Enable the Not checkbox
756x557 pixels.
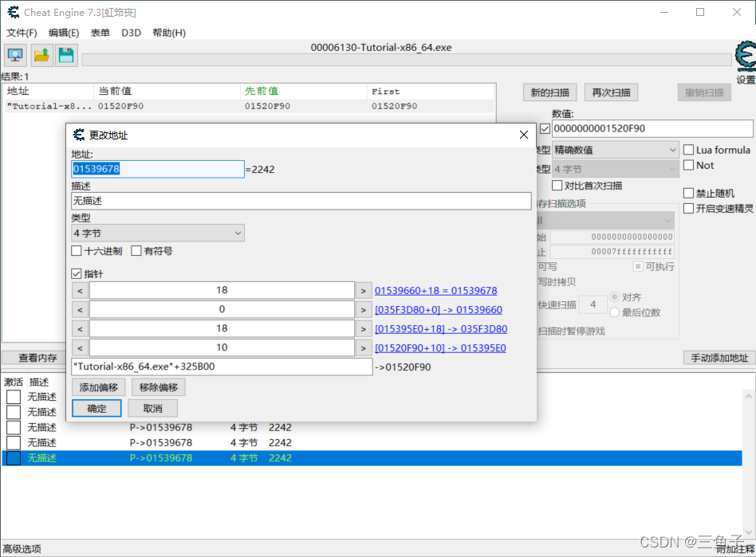[x=688, y=165]
